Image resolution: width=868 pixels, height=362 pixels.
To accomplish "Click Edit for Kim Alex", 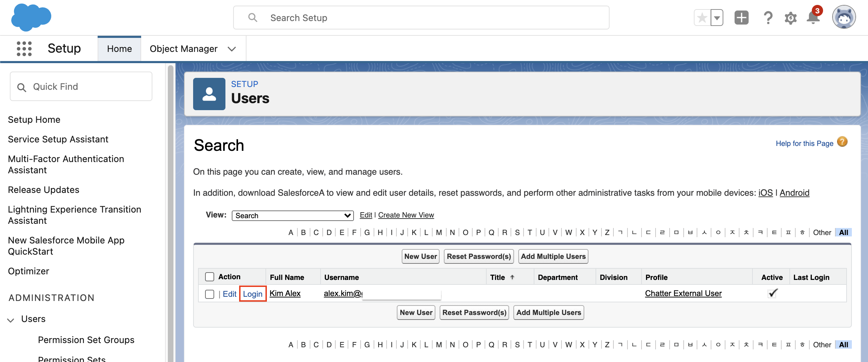I will (x=230, y=294).
